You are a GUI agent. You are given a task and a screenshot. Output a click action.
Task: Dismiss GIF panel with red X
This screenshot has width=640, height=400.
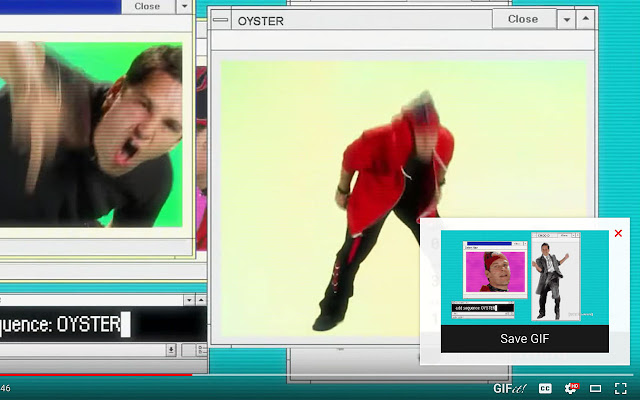[x=618, y=233]
